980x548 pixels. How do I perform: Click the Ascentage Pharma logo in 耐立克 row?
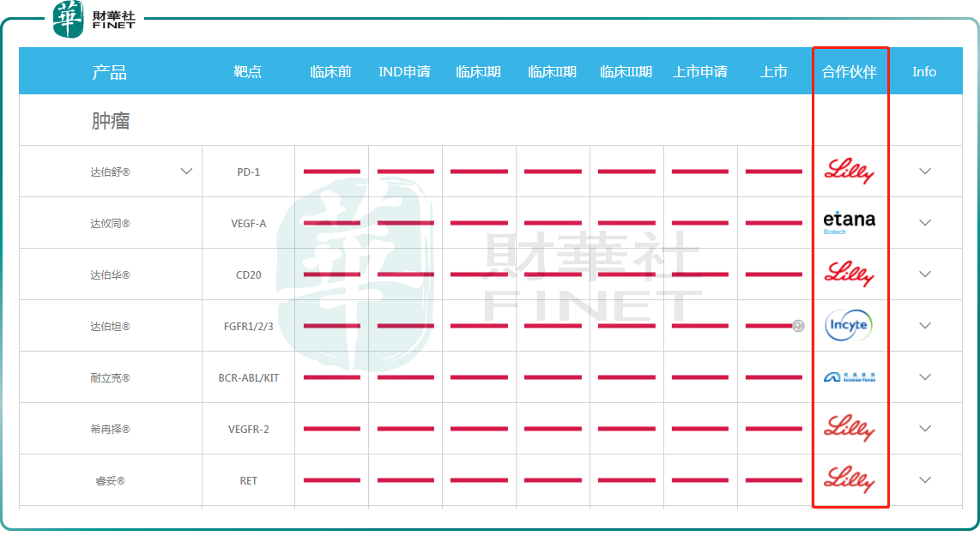pos(849,377)
